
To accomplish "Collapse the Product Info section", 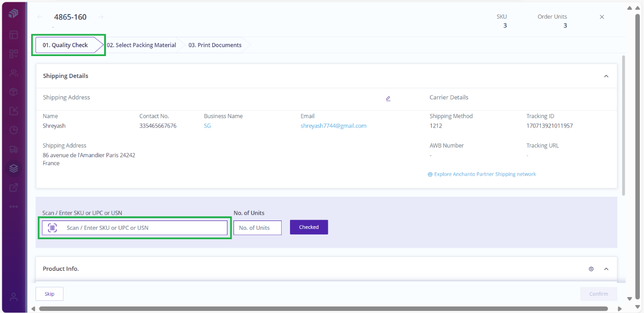I will coord(606,269).
